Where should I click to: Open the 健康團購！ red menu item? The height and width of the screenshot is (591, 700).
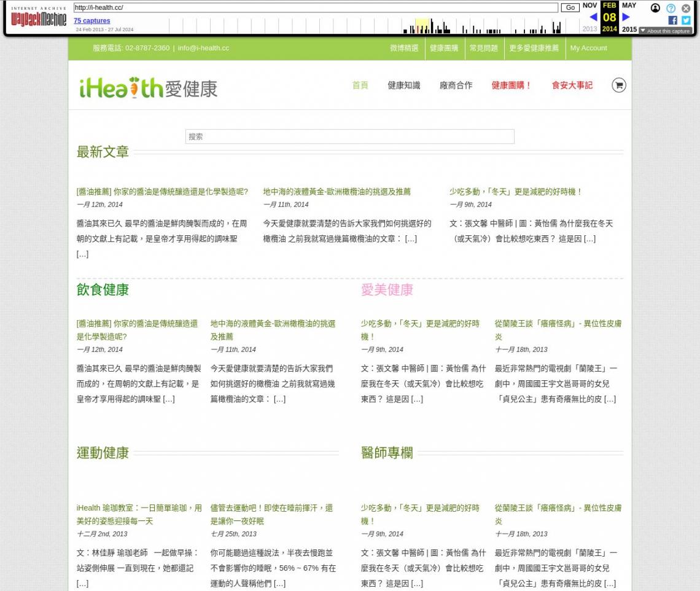pos(511,85)
